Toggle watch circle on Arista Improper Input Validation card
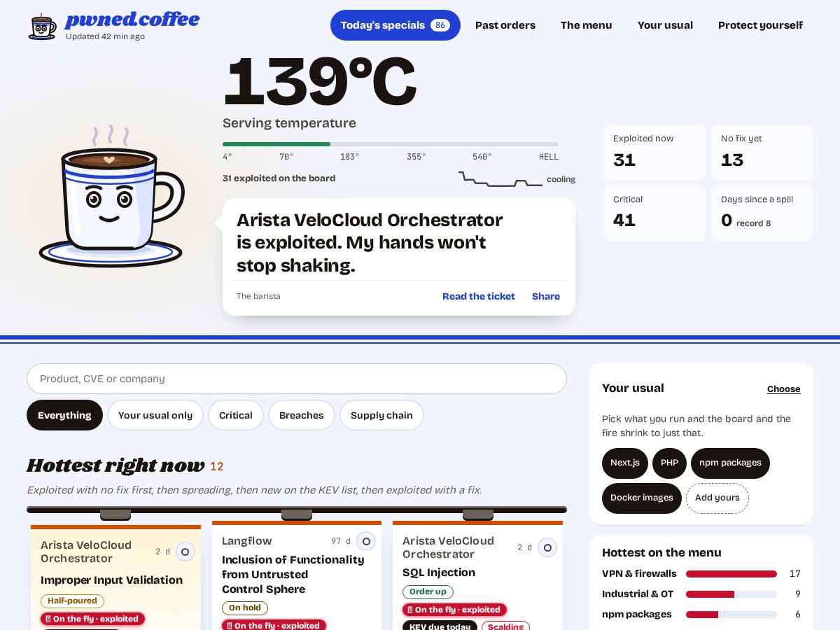 coord(185,552)
